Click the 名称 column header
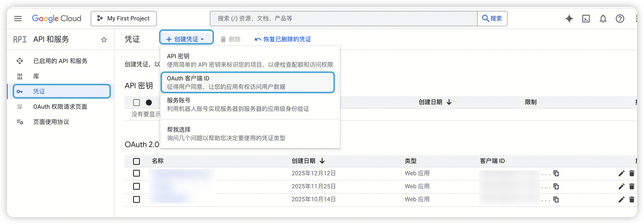This screenshot has width=644, height=224. click(x=158, y=161)
